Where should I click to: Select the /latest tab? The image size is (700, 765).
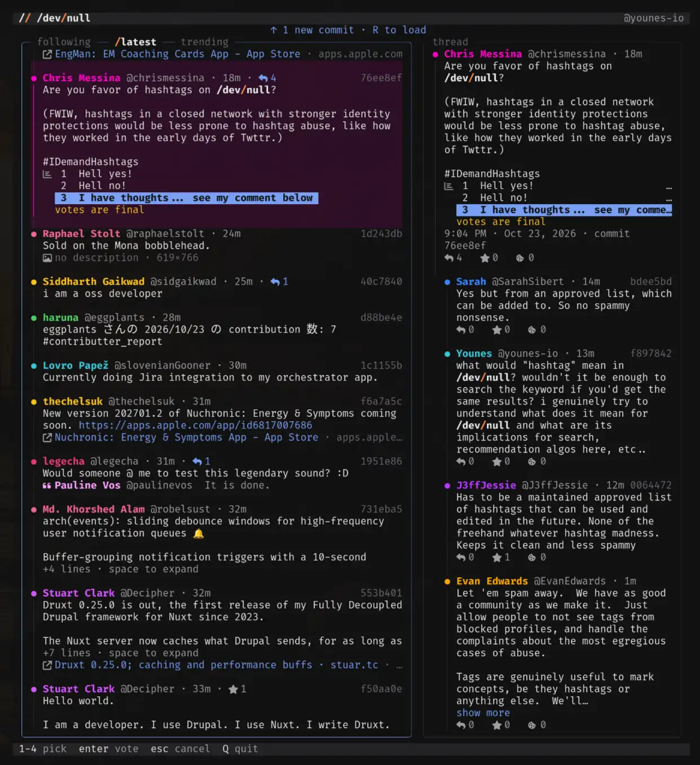click(135, 42)
